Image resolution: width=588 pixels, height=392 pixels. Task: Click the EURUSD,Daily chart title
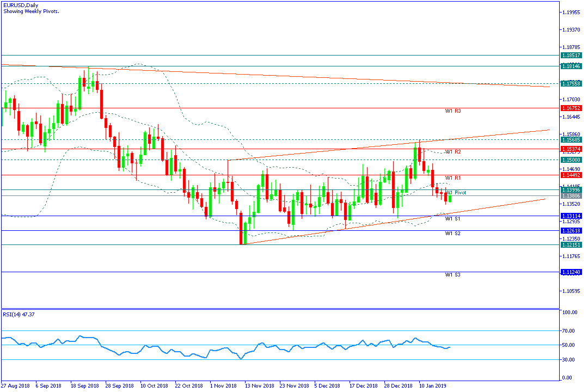coord(21,5)
